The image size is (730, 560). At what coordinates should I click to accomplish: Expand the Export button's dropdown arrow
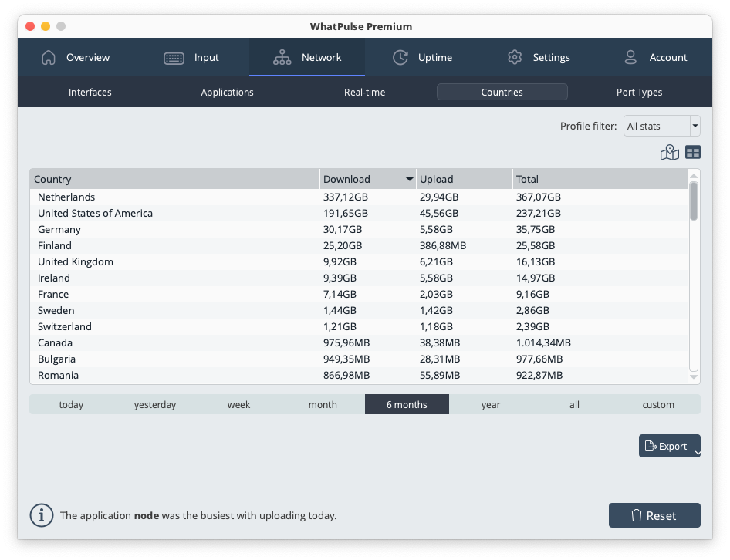[697, 454]
